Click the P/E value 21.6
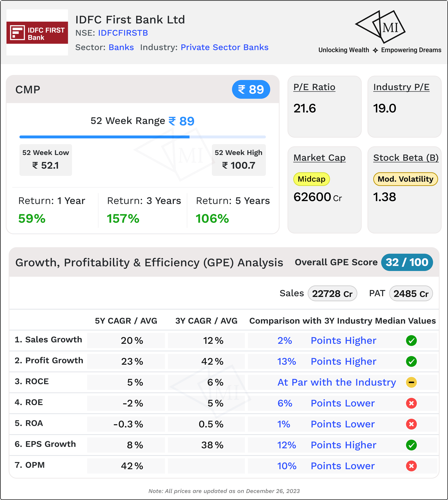The width and height of the screenshot is (448, 500). [305, 109]
